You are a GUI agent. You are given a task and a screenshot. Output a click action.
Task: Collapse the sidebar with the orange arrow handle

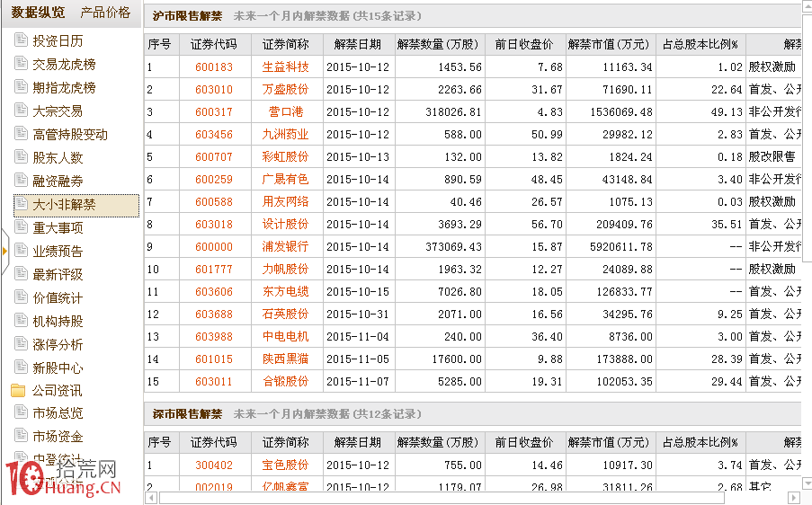4,252
